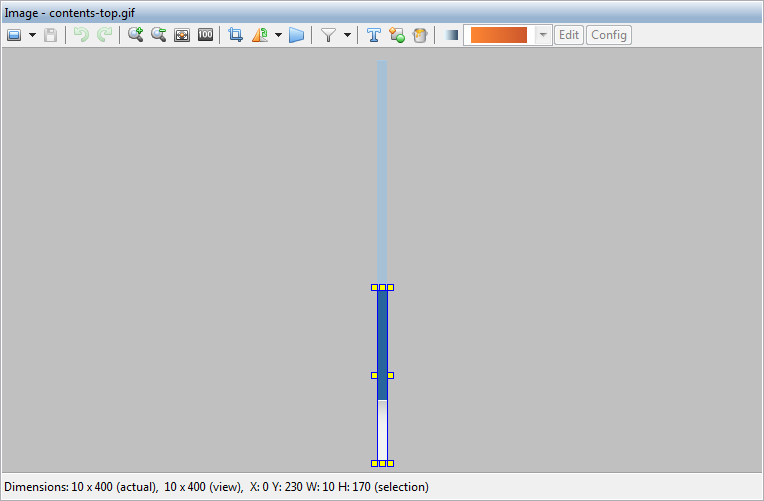
Task: Open the dropdown arrow beside the window icon
Action: tap(33, 35)
